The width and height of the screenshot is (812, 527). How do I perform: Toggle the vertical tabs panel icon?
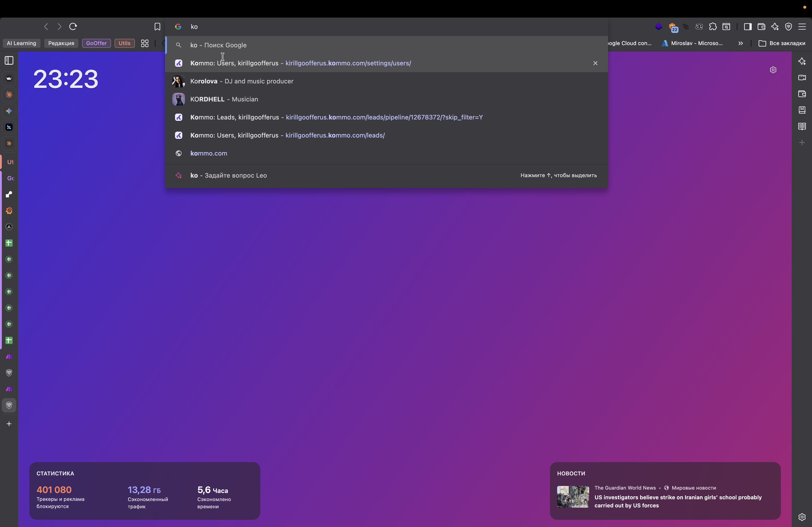point(9,61)
